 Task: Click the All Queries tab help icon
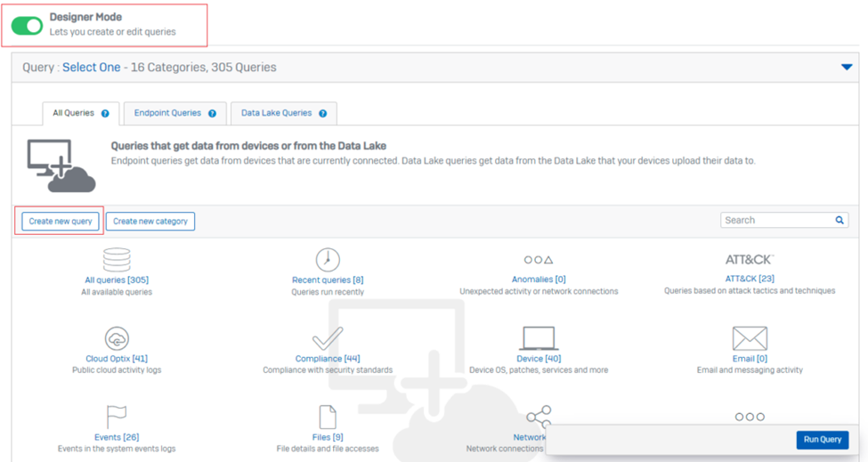click(105, 113)
